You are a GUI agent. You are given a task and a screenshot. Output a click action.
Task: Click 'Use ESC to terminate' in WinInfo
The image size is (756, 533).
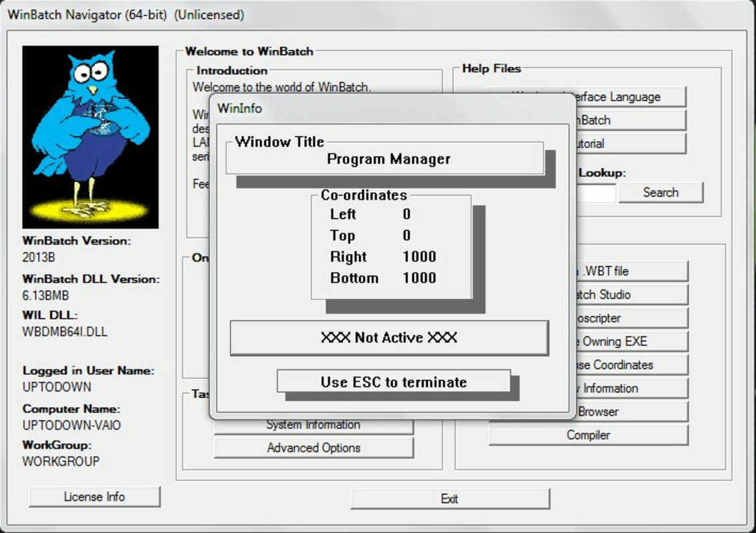click(x=394, y=382)
